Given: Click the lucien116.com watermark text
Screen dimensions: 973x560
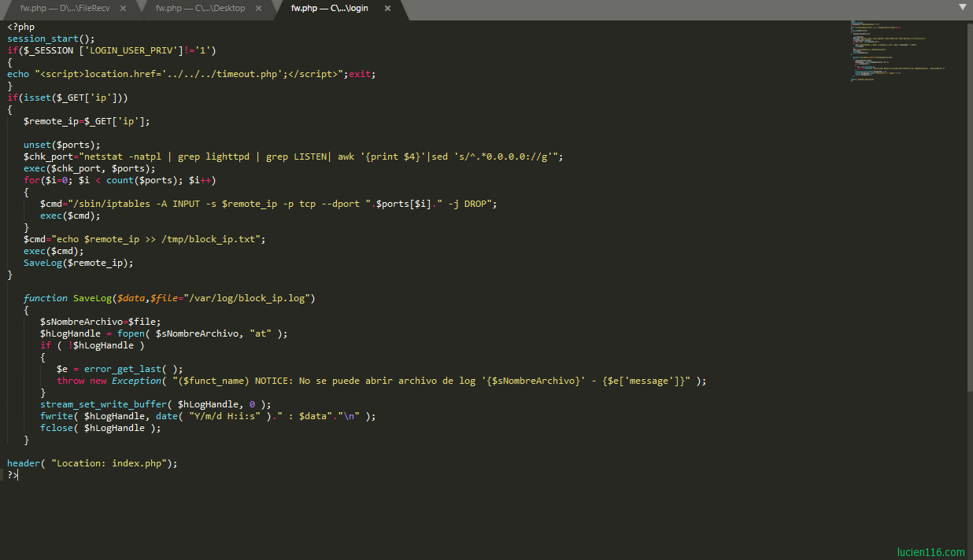Looking at the screenshot, I should [x=930, y=552].
